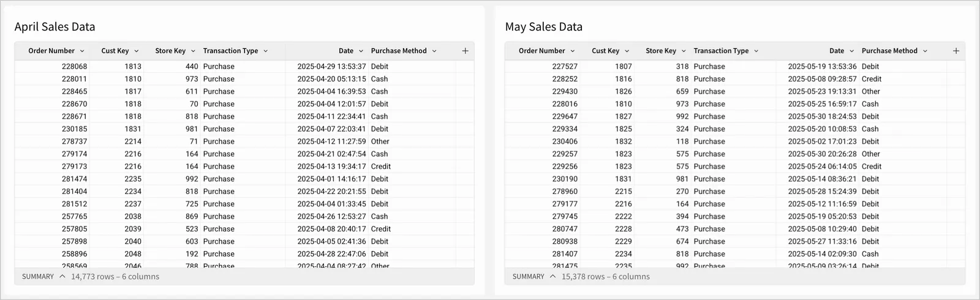Select cust key cell 2222
The width and height of the screenshot is (980, 300).
[x=624, y=217]
